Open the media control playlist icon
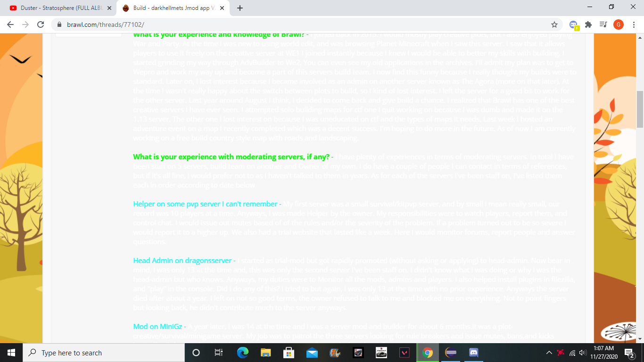The width and height of the screenshot is (644, 362). click(x=603, y=25)
